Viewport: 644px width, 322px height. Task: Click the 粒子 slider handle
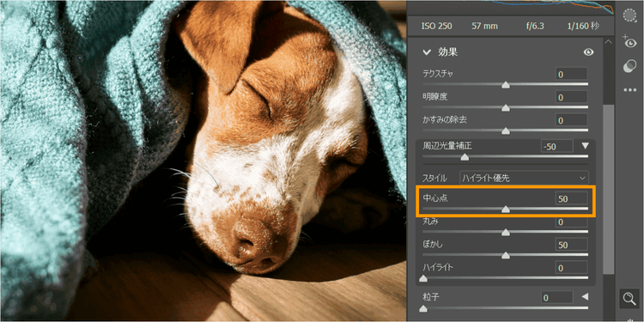click(423, 308)
